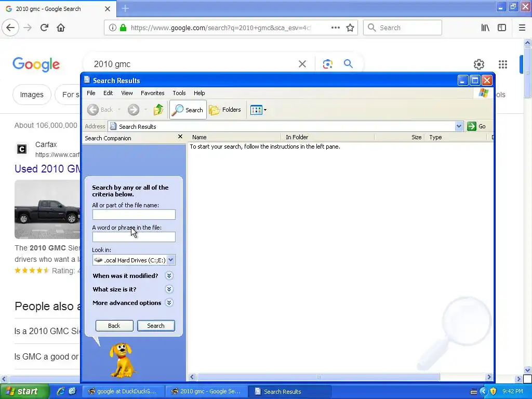Click the security shield tray icon
Viewport: 532px width, 399px height.
coord(494,392)
